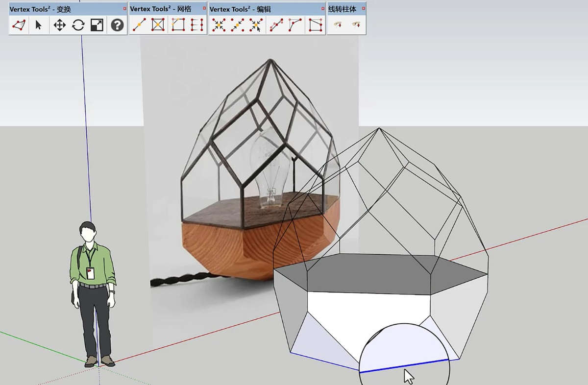
Task: Click the double diagonal line vertex icon
Action: point(276,25)
